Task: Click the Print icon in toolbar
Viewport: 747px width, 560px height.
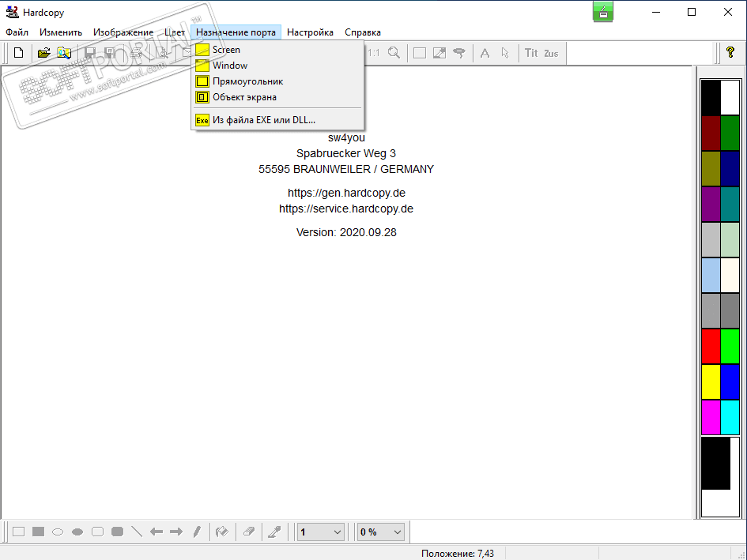Action: tap(136, 52)
